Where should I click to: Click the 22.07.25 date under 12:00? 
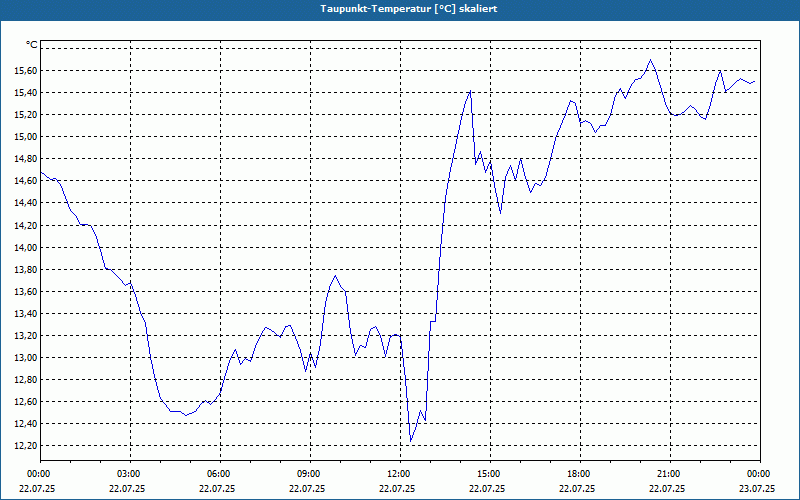coord(397,488)
